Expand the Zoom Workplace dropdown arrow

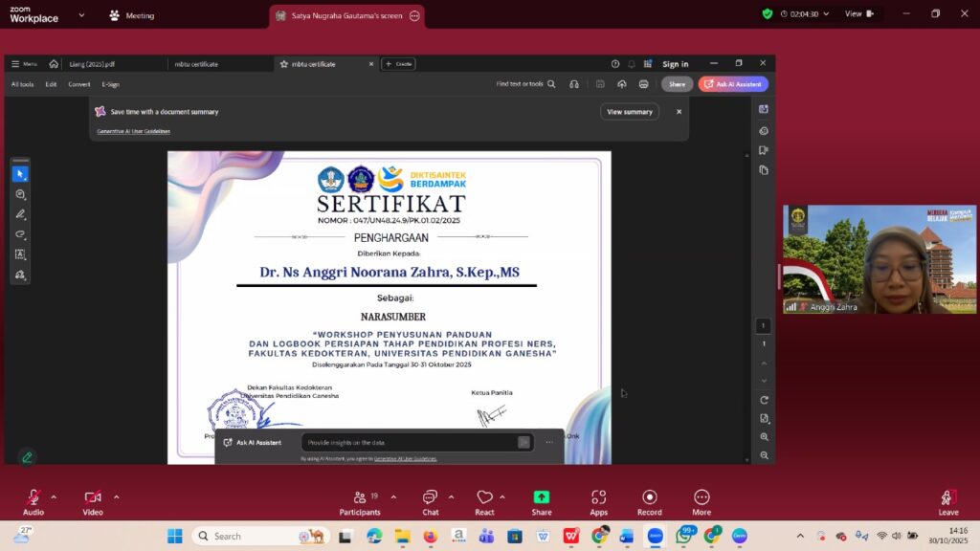pos(80,15)
